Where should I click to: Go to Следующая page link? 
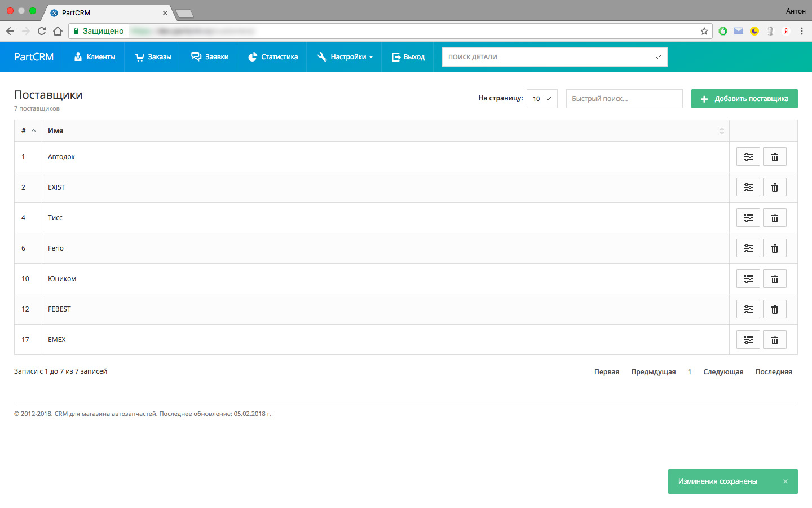pyautogui.click(x=723, y=372)
